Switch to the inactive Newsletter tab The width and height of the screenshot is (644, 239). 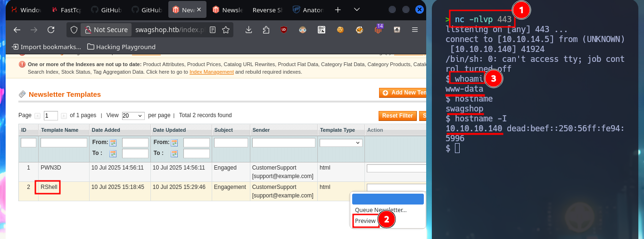229,10
